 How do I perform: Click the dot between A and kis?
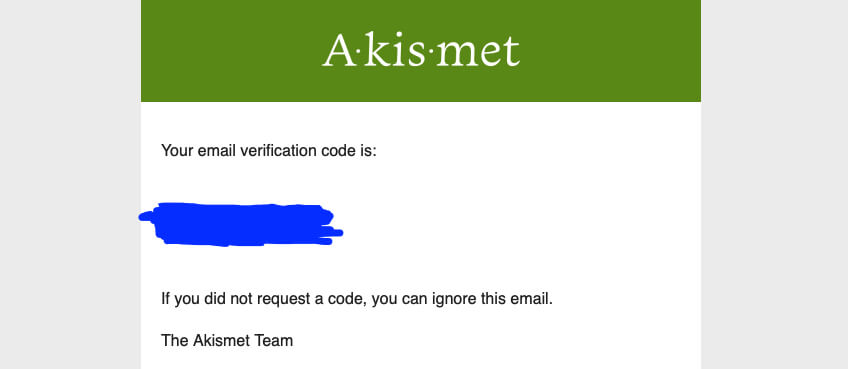point(361,54)
